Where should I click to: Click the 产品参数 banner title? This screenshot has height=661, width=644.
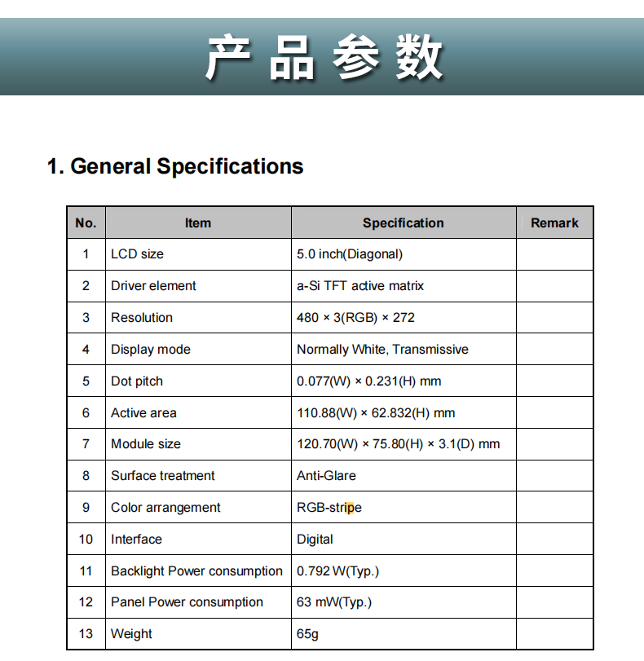pyautogui.click(x=323, y=57)
